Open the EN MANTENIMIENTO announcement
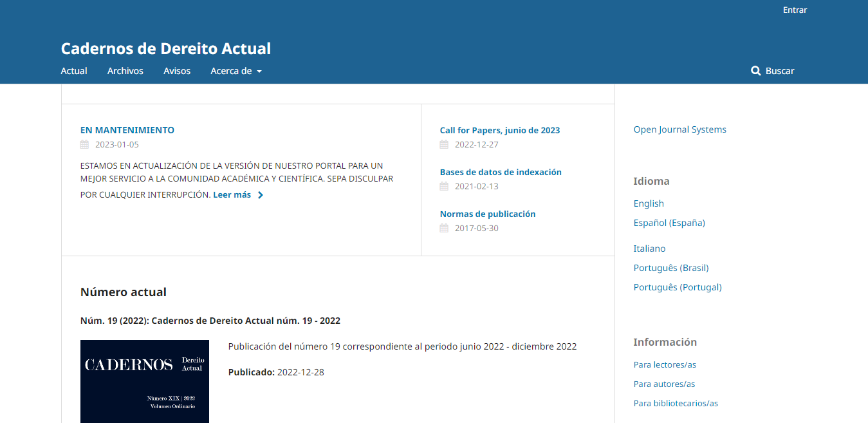The height and width of the screenshot is (423, 868). (x=127, y=130)
